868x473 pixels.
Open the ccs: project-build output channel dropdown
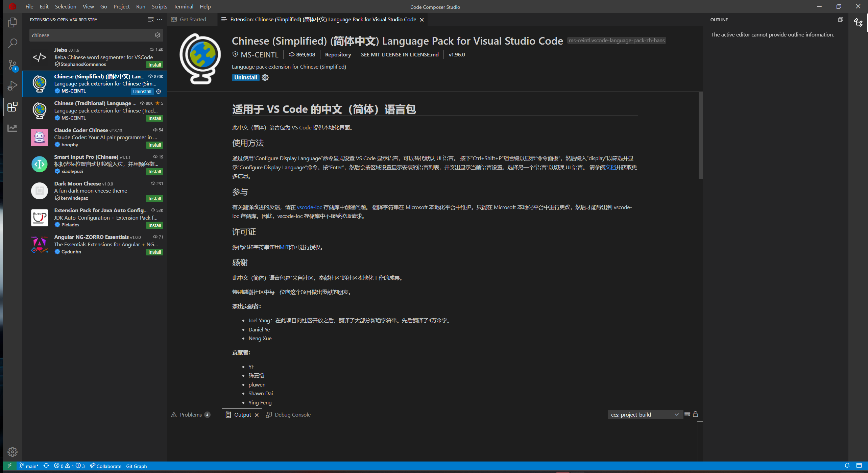tap(645, 415)
